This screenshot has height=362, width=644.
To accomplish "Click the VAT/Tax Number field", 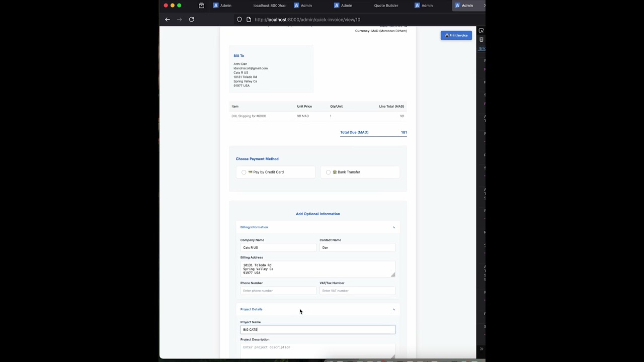I will [x=357, y=291].
